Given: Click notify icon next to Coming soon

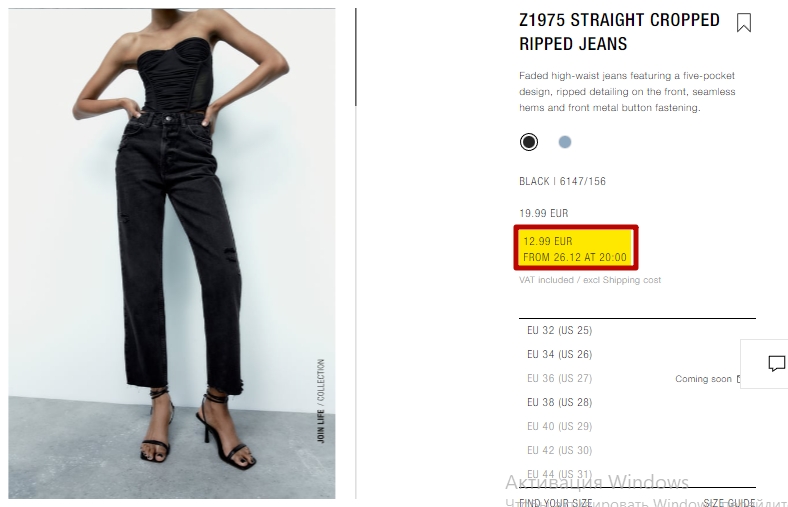Looking at the screenshot, I should coord(738,379).
